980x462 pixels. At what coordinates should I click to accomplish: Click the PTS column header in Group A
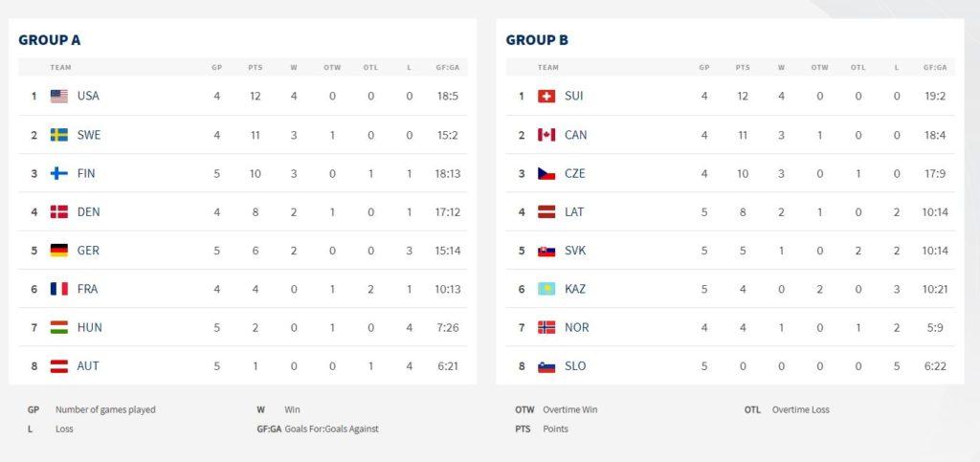coord(255,67)
